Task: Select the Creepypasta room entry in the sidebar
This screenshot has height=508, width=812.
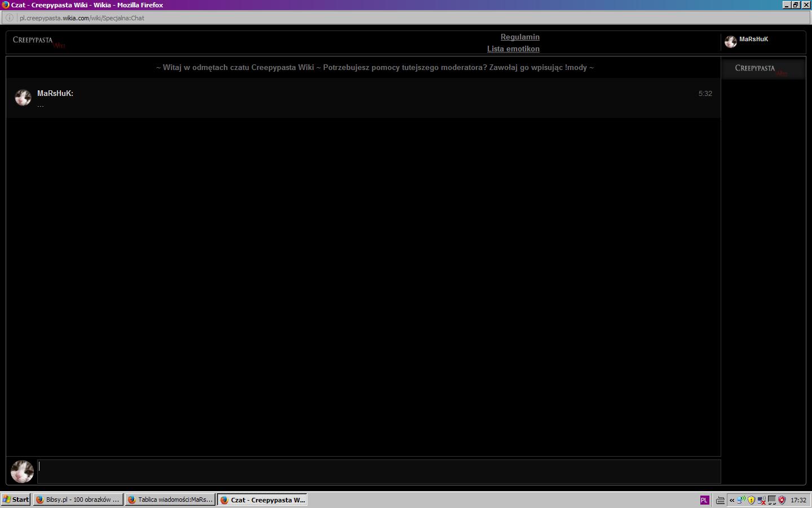Action: [764, 69]
